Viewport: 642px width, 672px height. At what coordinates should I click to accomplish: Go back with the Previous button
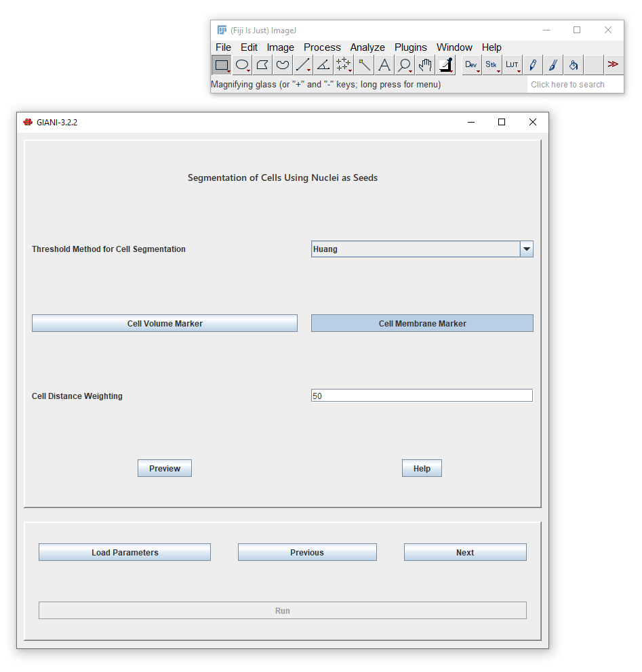[x=307, y=552]
